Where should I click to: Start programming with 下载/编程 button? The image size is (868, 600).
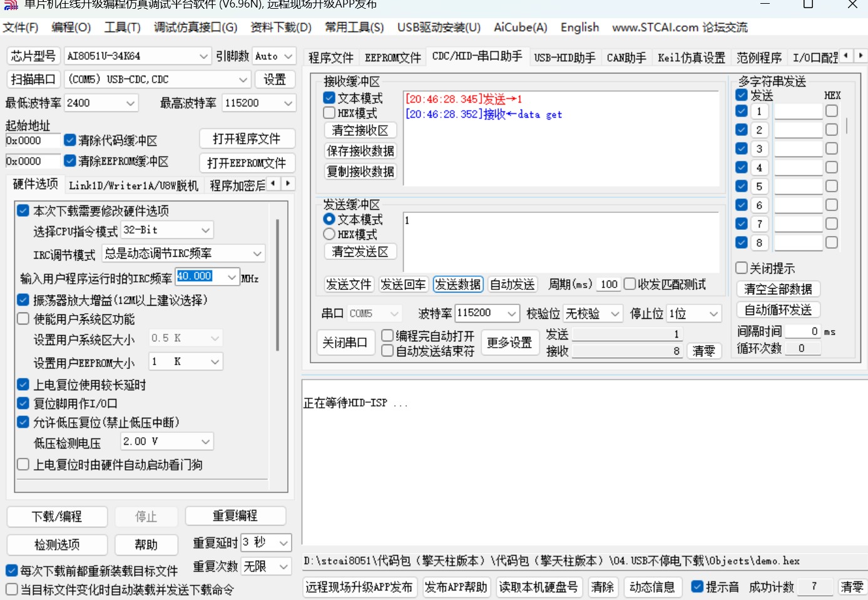point(57,516)
